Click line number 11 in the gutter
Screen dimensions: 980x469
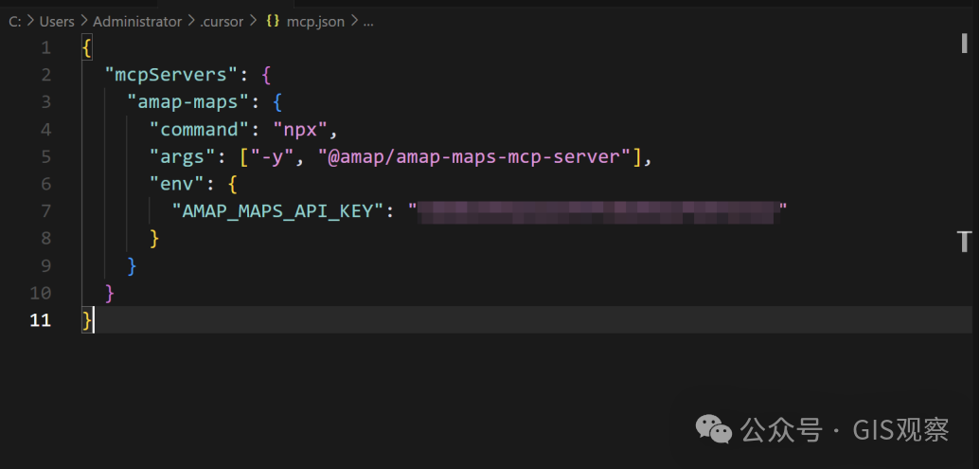[x=41, y=320]
